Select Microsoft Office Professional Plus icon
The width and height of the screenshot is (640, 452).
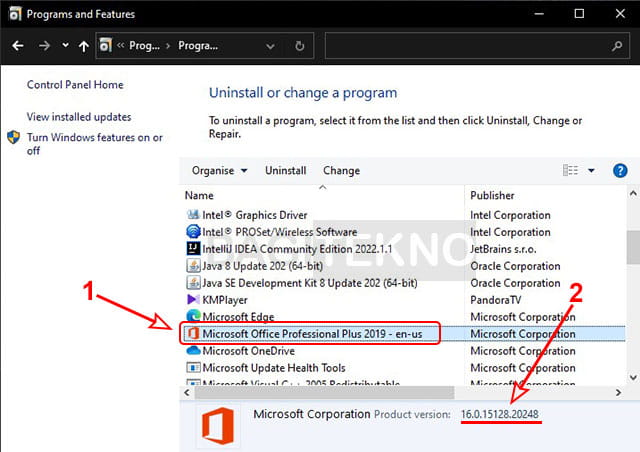pos(193,334)
